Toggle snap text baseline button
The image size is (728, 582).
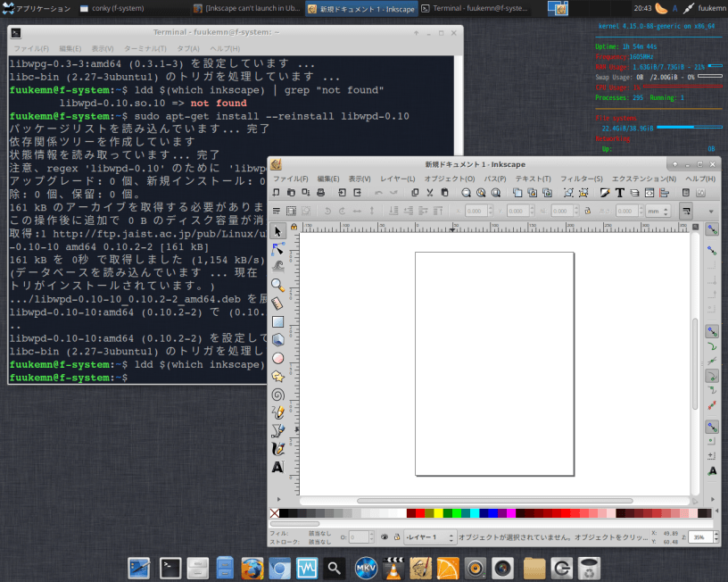[x=712, y=471]
